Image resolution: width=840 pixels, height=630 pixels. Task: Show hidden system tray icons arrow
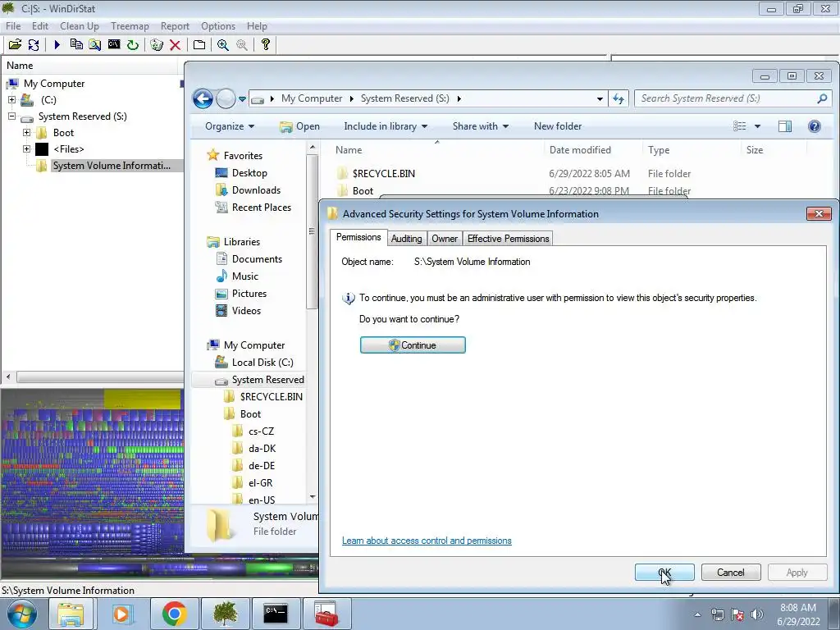(697, 614)
